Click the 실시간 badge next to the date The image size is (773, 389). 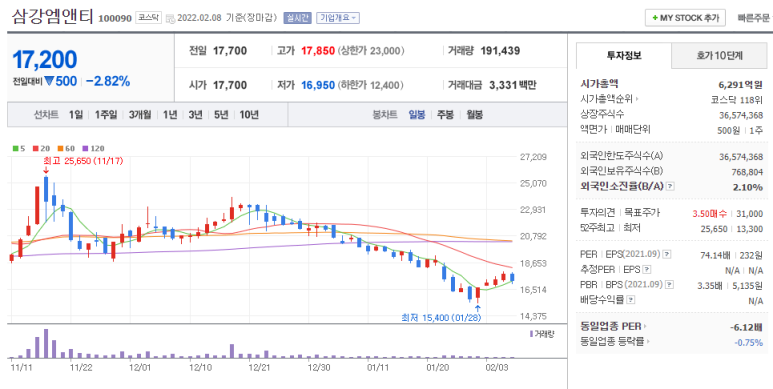(x=297, y=18)
